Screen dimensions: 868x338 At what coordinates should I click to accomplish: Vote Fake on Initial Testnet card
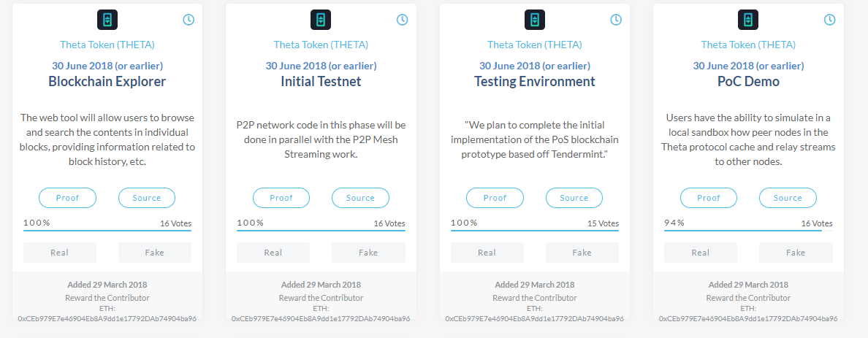[368, 253]
